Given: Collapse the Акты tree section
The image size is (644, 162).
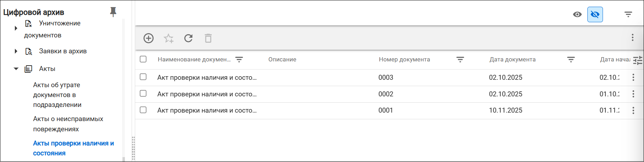Looking at the screenshot, I should (16, 69).
